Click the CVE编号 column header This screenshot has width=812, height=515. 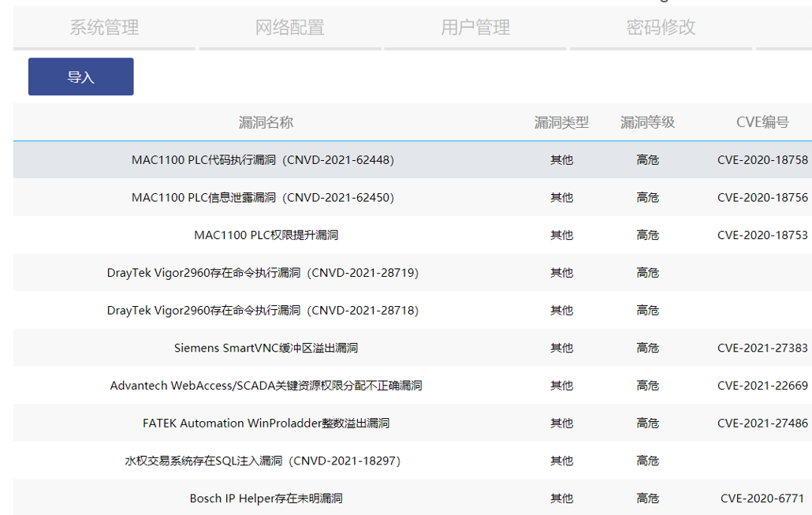(x=762, y=122)
